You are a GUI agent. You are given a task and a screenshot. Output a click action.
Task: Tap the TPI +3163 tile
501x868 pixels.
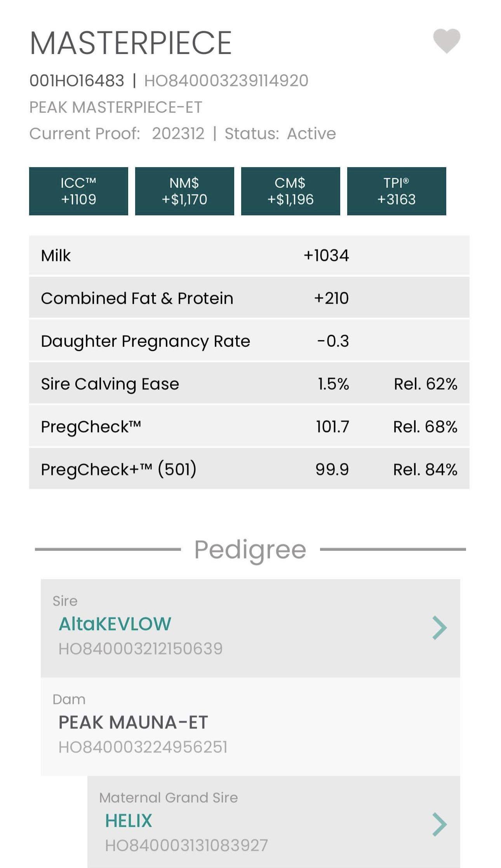click(x=397, y=191)
